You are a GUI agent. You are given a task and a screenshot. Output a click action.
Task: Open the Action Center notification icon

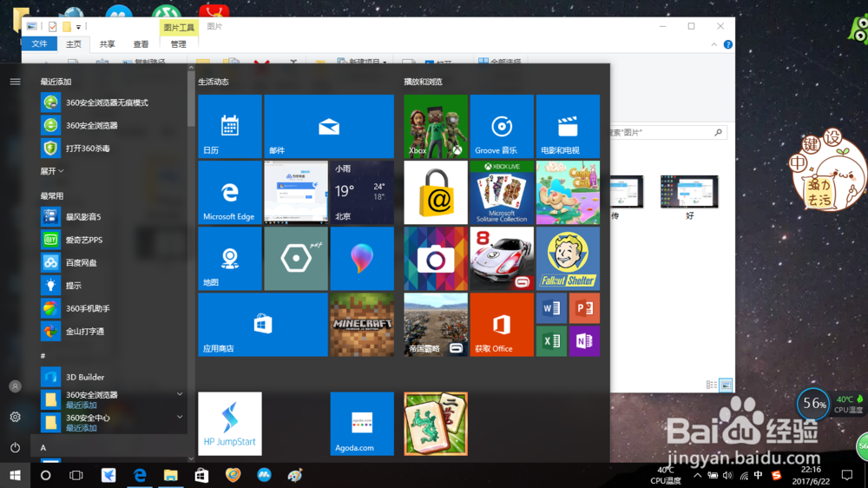[x=846, y=475]
